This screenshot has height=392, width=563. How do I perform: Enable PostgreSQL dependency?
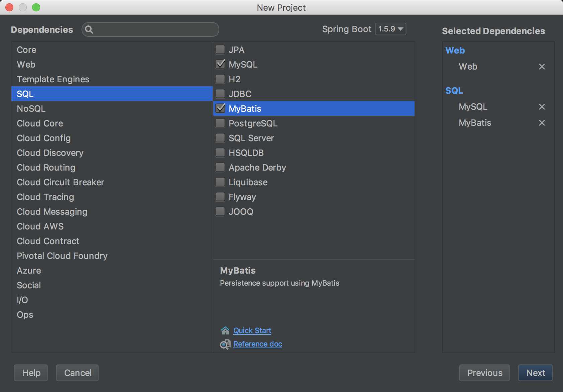pos(220,123)
